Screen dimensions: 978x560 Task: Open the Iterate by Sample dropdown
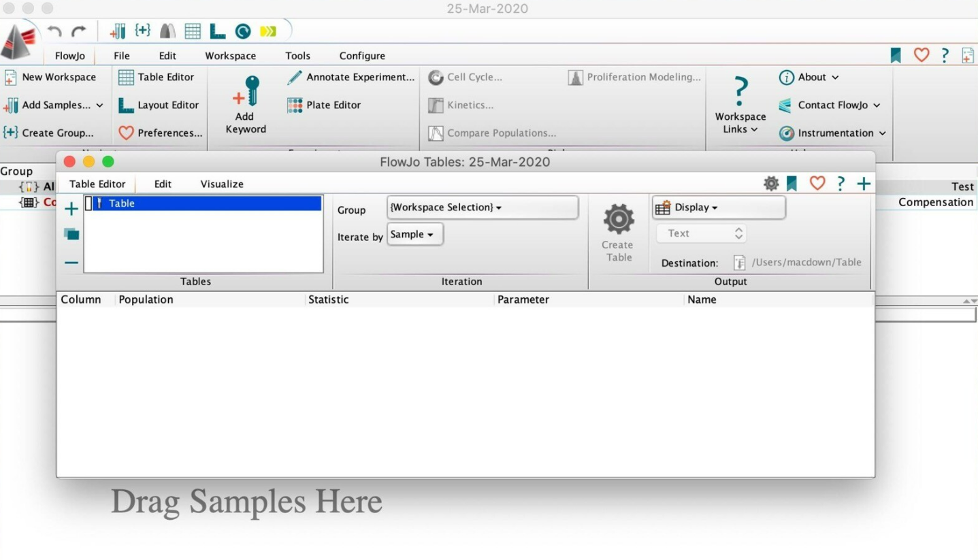pyautogui.click(x=414, y=235)
